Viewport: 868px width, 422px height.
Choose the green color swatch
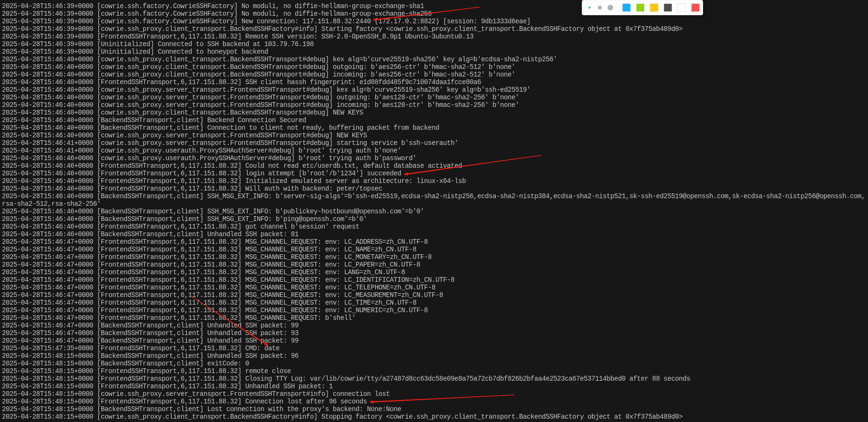pos(640,8)
